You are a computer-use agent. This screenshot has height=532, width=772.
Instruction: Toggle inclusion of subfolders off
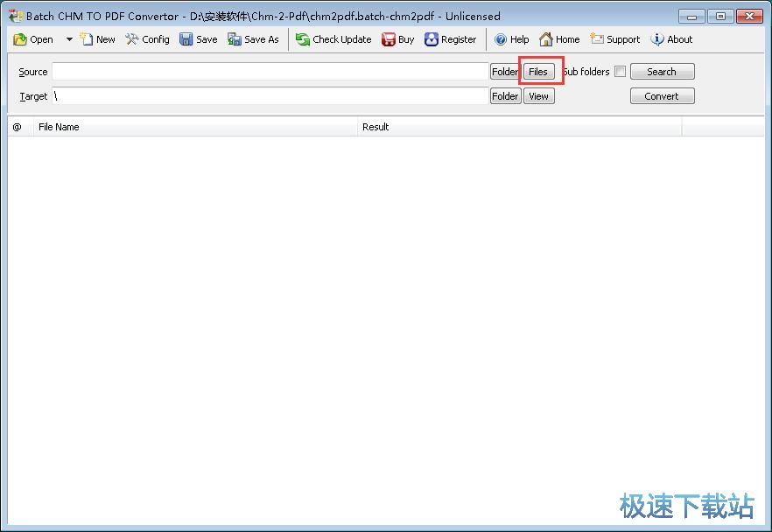click(x=621, y=71)
